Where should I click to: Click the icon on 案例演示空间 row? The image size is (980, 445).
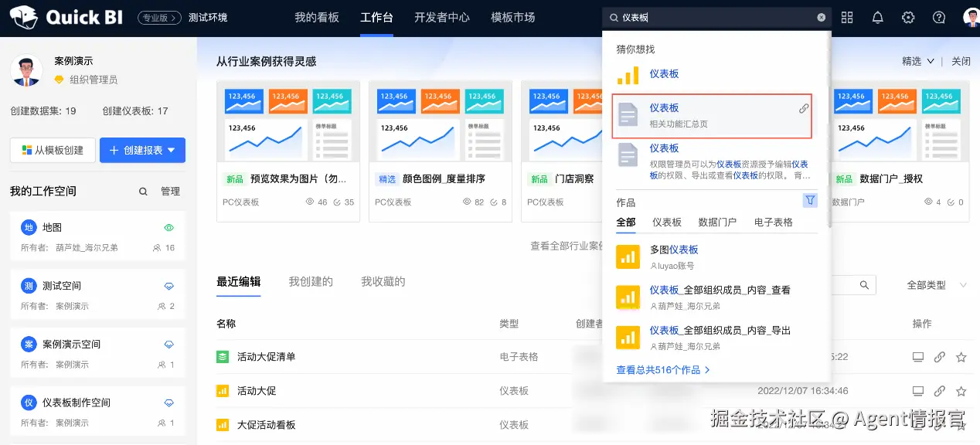[x=169, y=344]
